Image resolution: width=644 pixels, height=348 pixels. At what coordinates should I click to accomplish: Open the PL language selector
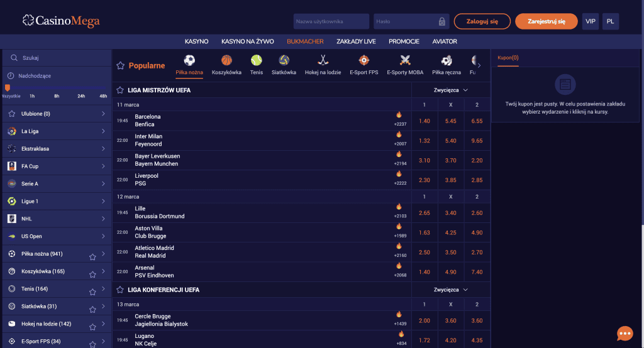[610, 21]
